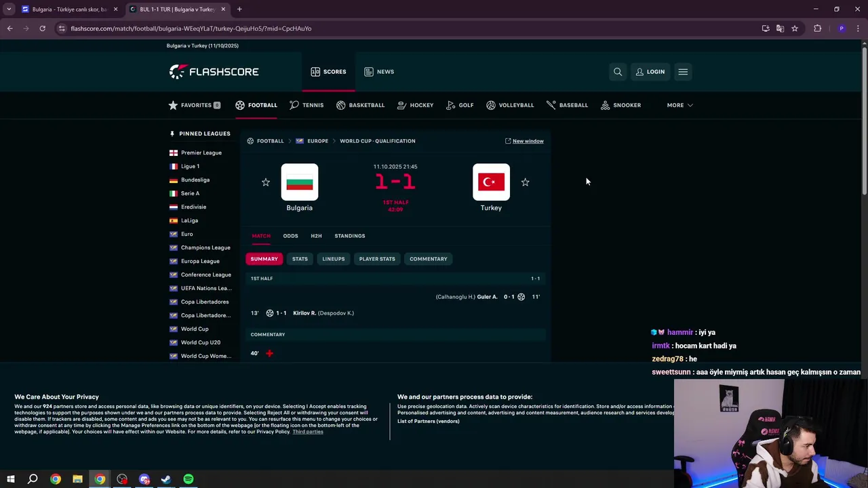Go back with browser back arrow

click(9, 28)
